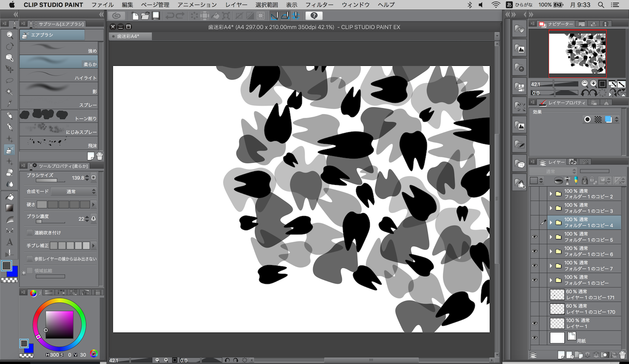Viewport: 629px width, 364px height.
Task: Switch to 歯迷彩A4 canvas tab
Action: pyautogui.click(x=130, y=36)
